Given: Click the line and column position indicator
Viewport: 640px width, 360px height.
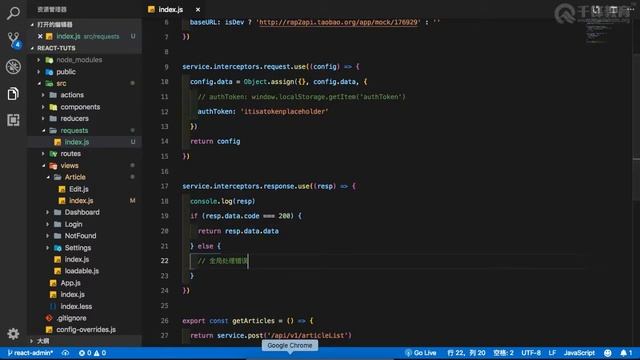Looking at the screenshot, I should [466, 353].
